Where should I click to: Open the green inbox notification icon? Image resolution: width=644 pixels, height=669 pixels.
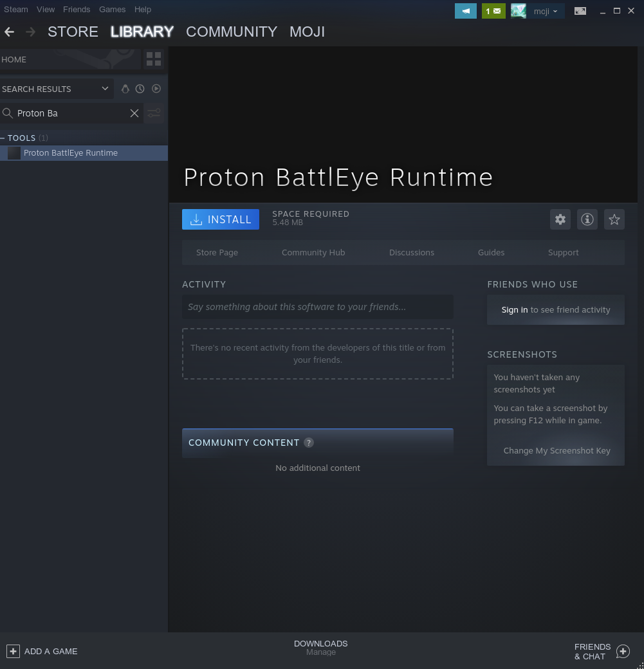coord(493,11)
